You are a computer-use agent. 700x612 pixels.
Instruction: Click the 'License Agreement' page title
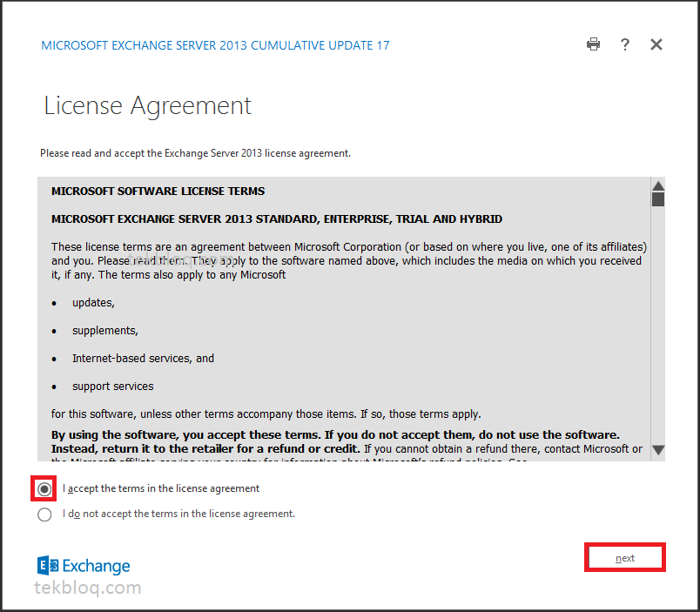click(147, 106)
